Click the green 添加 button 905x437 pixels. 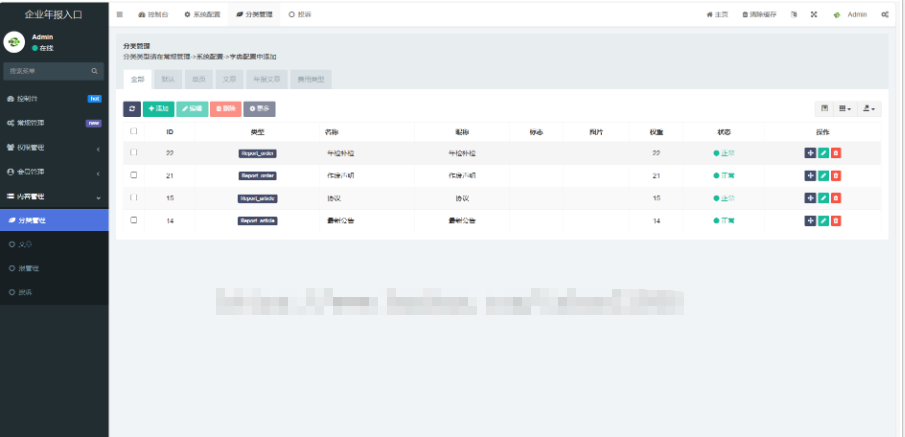(x=158, y=108)
